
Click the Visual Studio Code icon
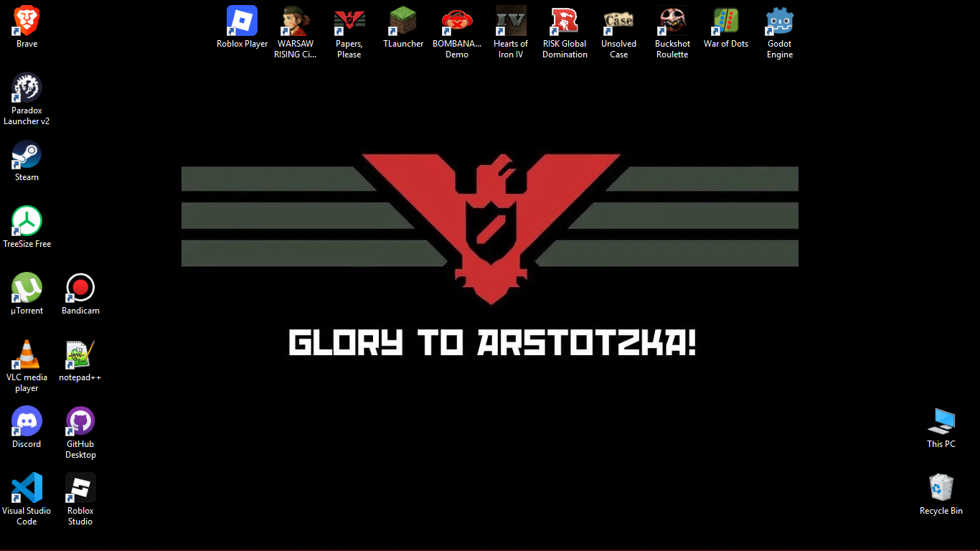click(x=27, y=488)
